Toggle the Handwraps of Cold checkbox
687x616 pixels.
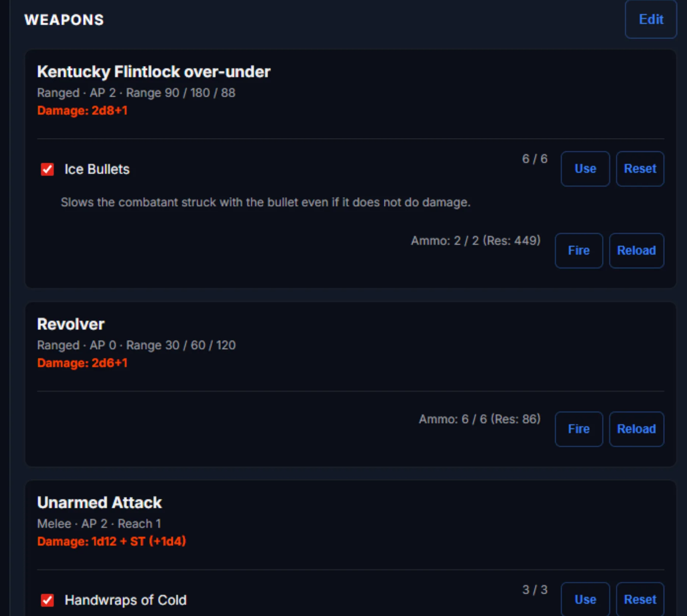pos(47,600)
